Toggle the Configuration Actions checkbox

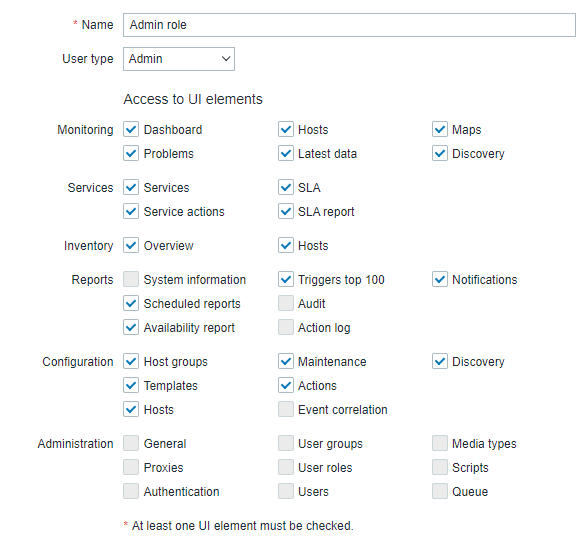click(286, 385)
